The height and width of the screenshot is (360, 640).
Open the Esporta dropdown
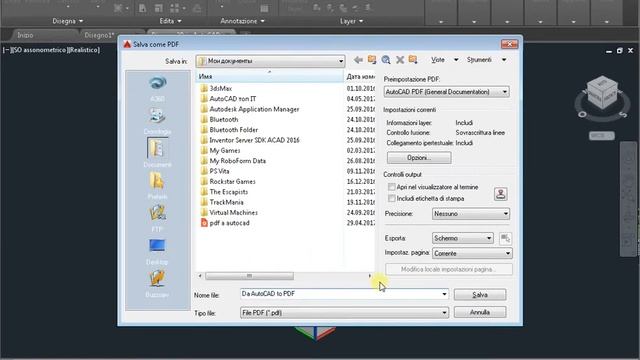(462, 238)
